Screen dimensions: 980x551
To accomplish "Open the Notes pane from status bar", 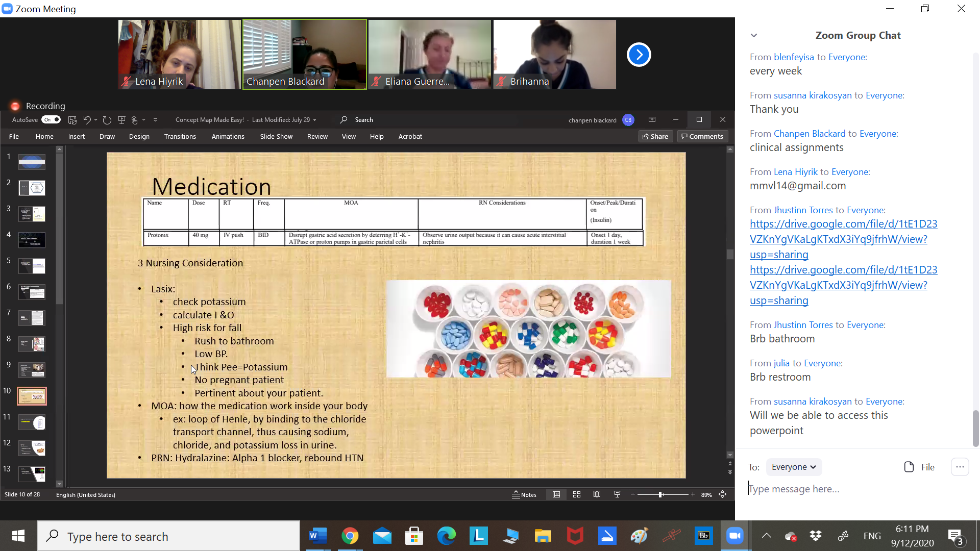I will pos(524,494).
